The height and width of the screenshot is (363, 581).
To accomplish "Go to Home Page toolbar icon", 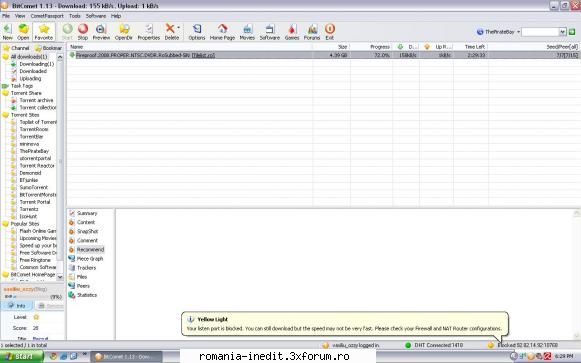I will [x=222, y=29].
